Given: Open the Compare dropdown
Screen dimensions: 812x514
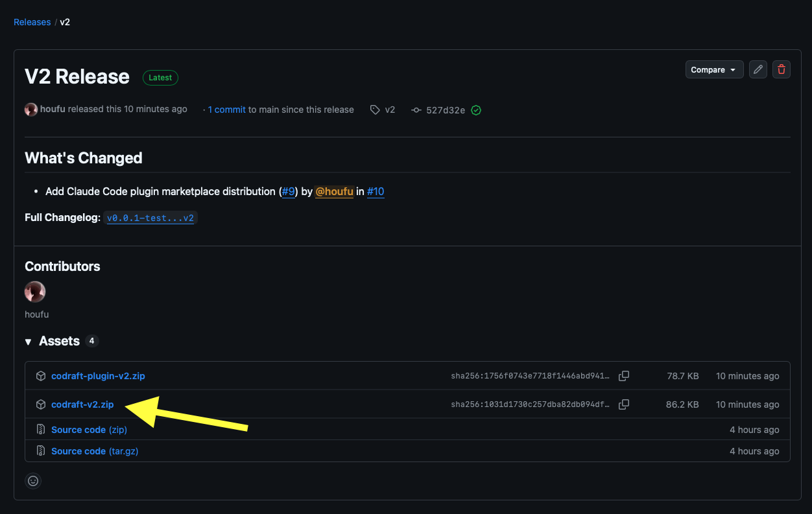Looking at the screenshot, I should tap(714, 69).
